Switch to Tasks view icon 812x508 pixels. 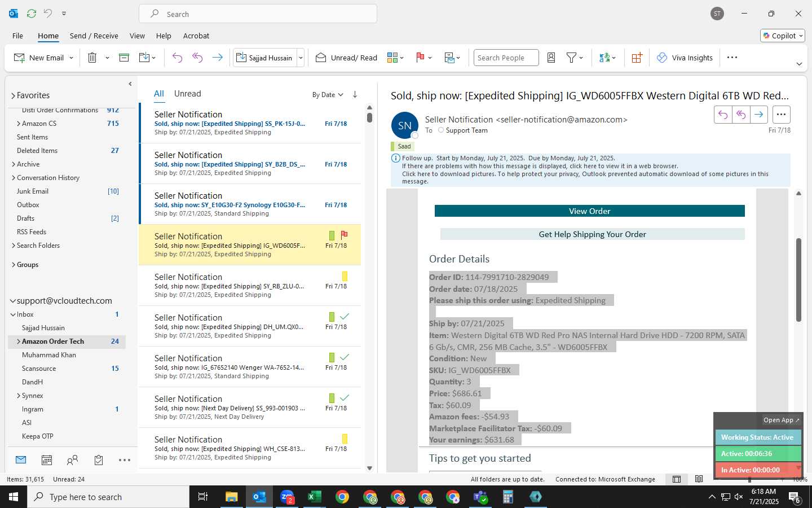pyautogui.click(x=99, y=461)
